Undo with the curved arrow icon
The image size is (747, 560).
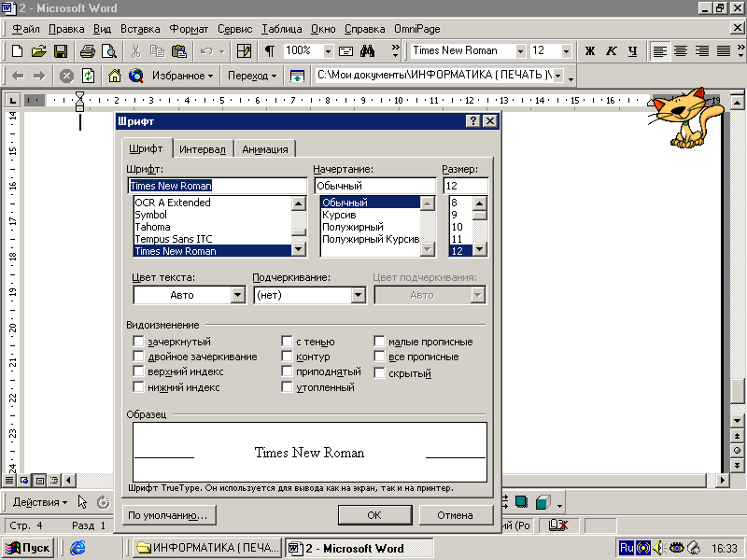(x=206, y=51)
